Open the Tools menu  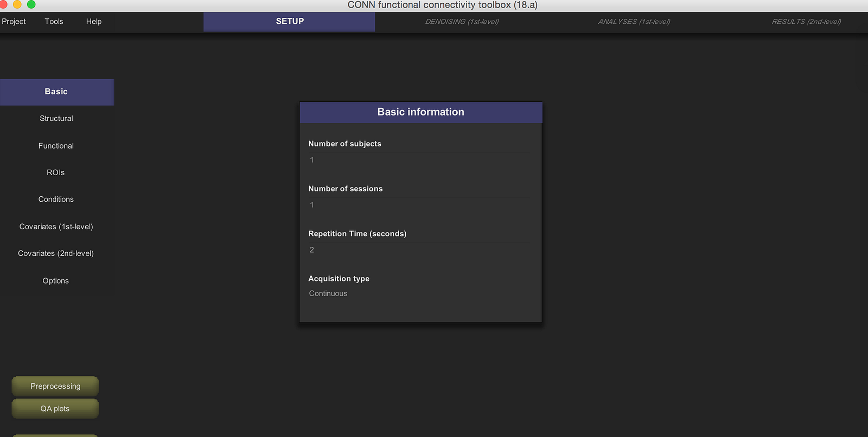54,22
